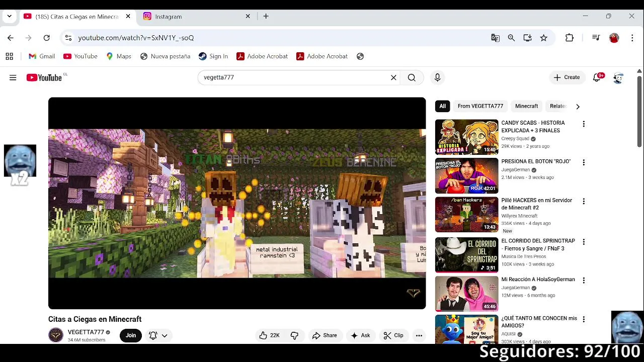Open YouTube notifications bell
The width and height of the screenshot is (644, 362).
[597, 77]
